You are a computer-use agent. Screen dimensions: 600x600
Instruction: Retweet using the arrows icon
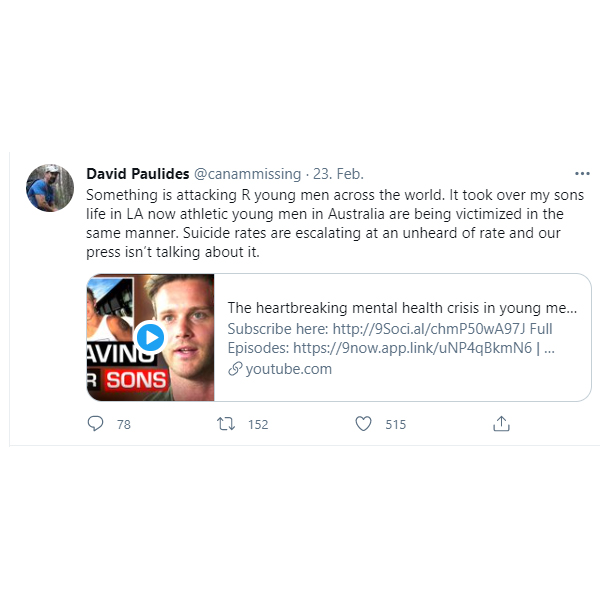226,424
